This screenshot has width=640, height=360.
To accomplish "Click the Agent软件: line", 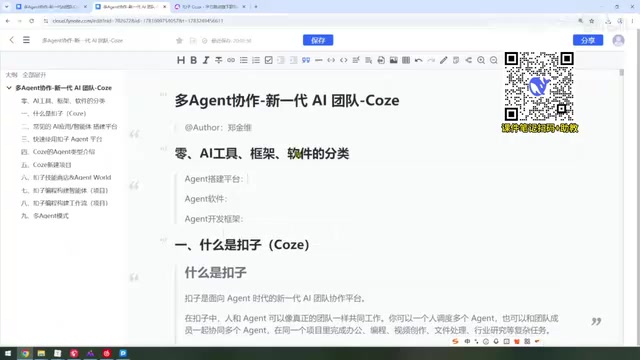I will 206,199.
